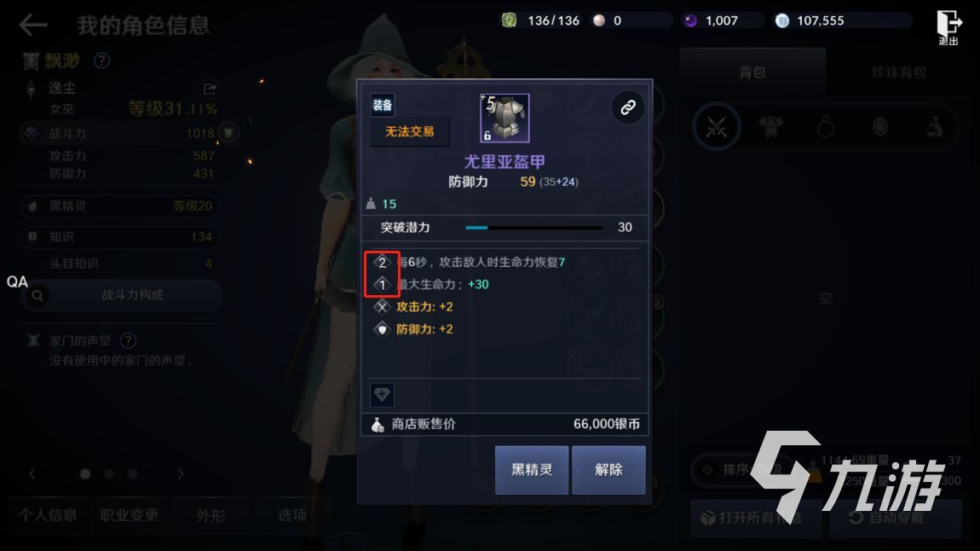Viewport: 980px width, 551px height.
Task: Select the ring accessory filter icon
Action: [x=826, y=128]
